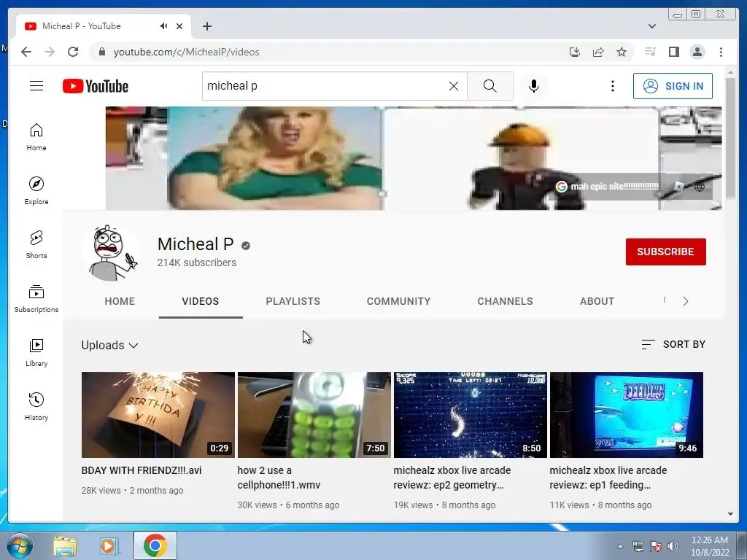Open 'michealz xbox live arcade reviewz: ep1 feeding' title
The height and width of the screenshot is (560, 747).
pyautogui.click(x=608, y=478)
